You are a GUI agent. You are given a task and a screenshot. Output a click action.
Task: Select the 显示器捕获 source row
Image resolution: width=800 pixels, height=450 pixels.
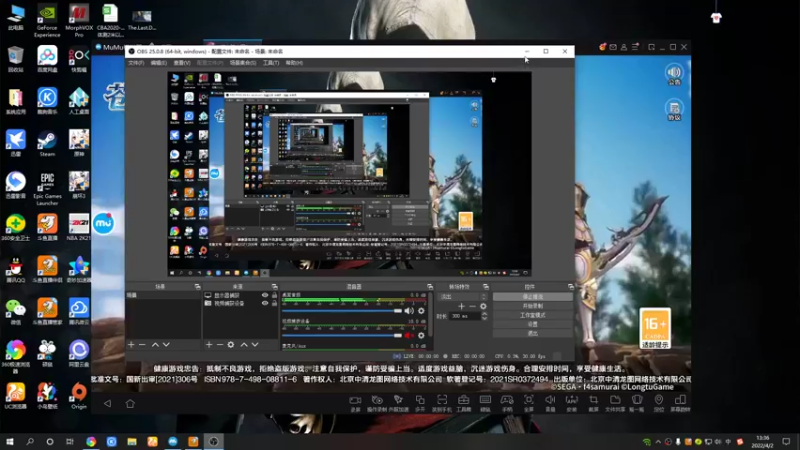(240, 295)
